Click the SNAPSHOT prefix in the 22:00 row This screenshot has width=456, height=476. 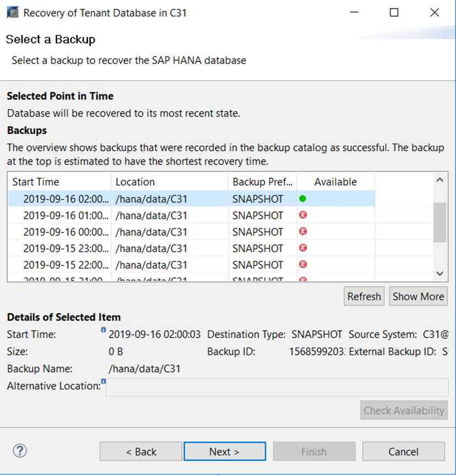(257, 265)
